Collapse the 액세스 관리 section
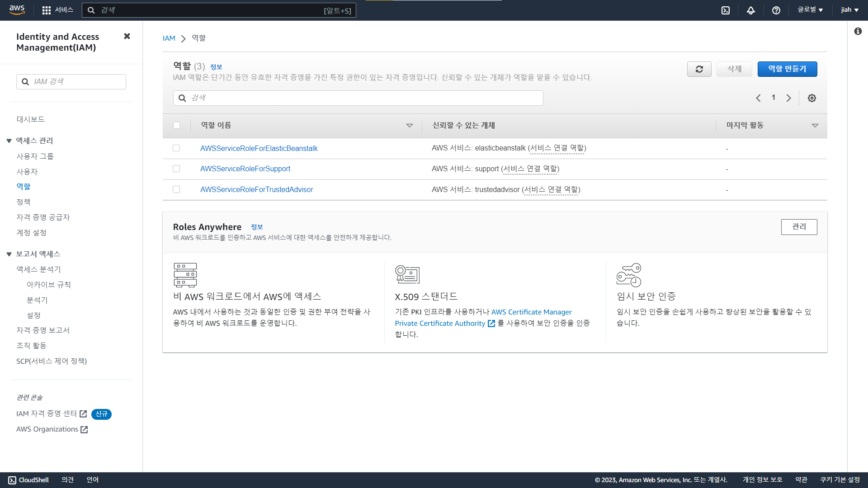The image size is (868, 488). coord(9,141)
